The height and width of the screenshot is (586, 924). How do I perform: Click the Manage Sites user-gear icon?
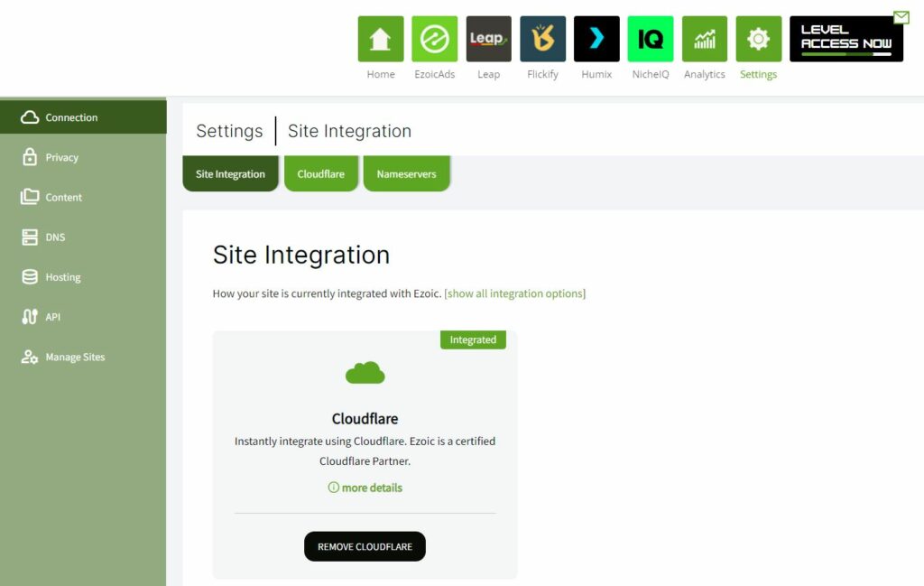[x=30, y=357]
